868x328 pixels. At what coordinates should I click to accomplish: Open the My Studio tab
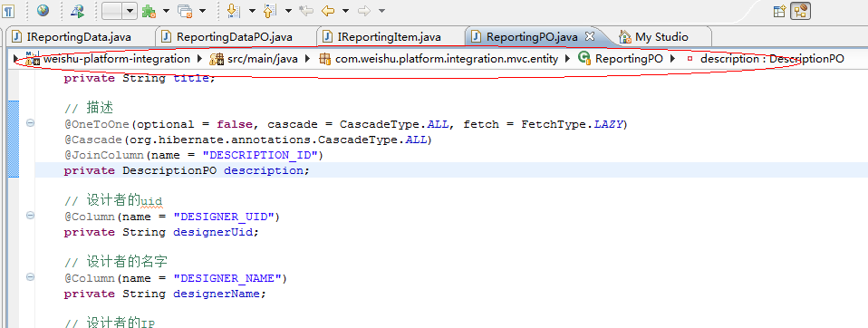pos(661,37)
